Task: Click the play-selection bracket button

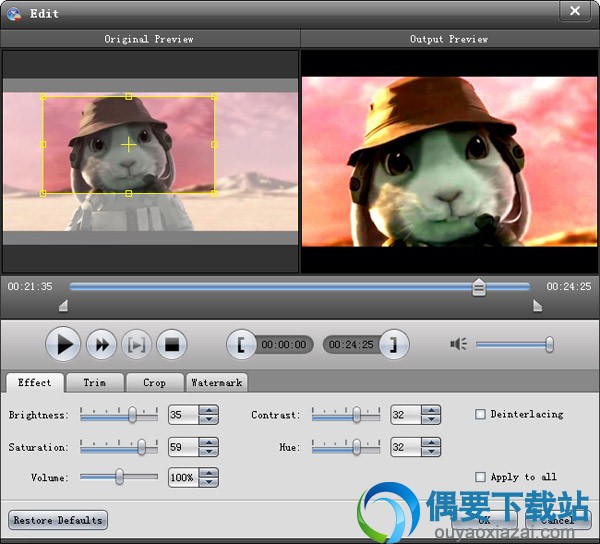Action: (136, 345)
